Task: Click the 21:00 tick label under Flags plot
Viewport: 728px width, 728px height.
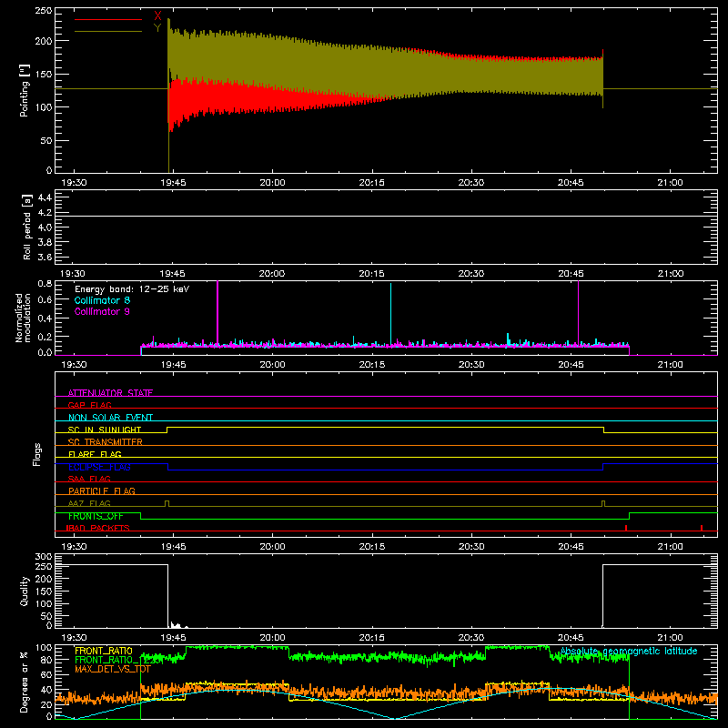Action: click(671, 547)
